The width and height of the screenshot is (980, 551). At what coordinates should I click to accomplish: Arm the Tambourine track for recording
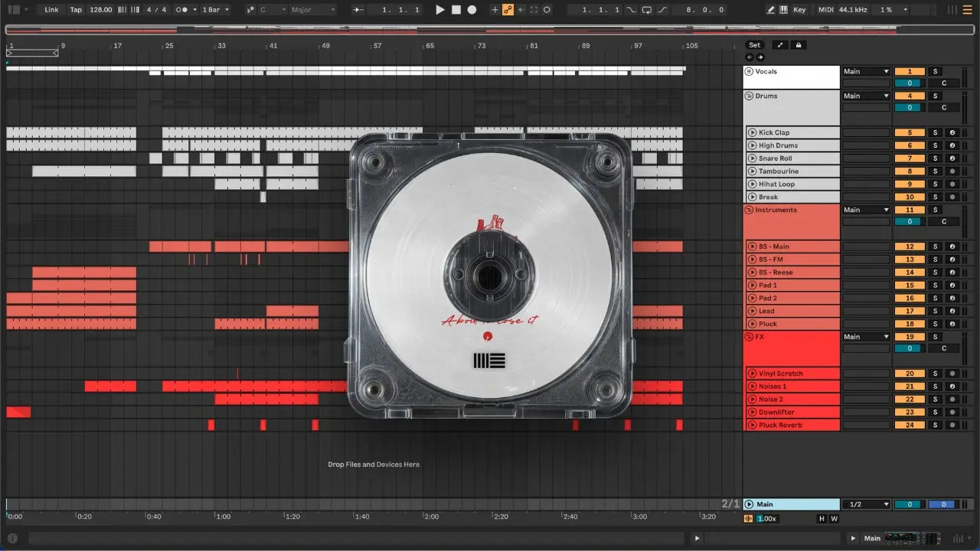tap(952, 171)
